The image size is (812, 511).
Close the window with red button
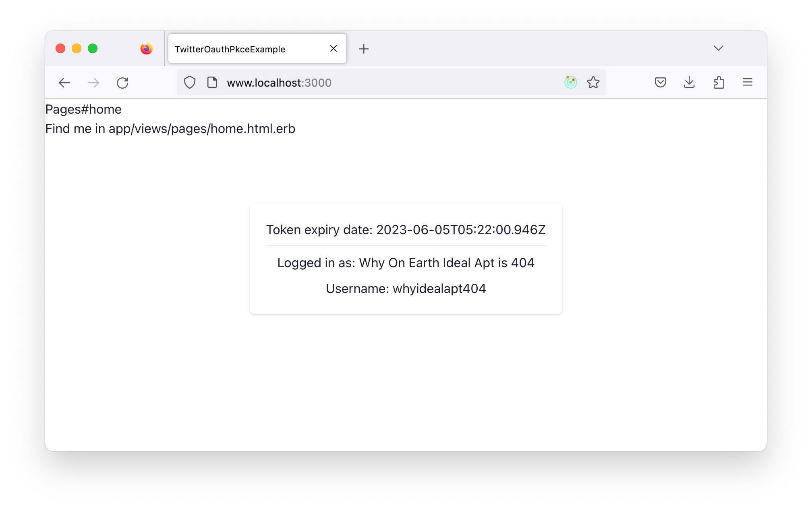click(x=60, y=48)
